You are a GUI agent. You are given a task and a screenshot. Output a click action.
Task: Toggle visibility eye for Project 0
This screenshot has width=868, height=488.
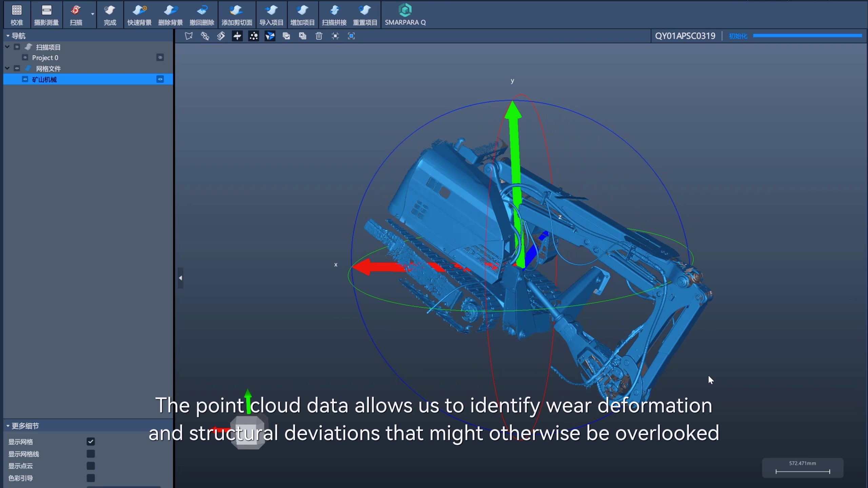point(160,58)
